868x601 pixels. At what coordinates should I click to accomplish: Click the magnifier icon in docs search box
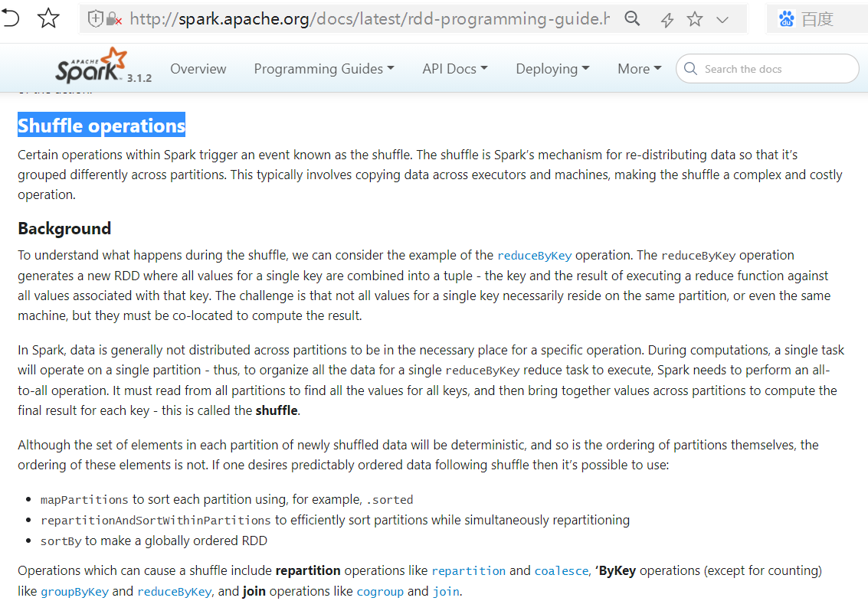(x=690, y=69)
